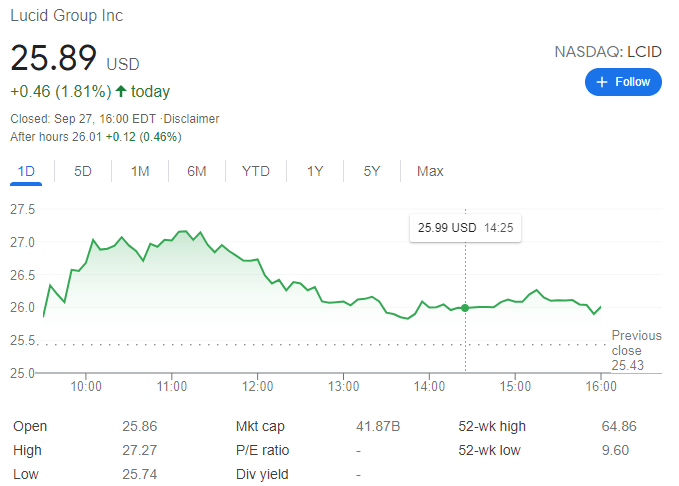Click the green chart marker dot
679x486 pixels.
point(465,307)
